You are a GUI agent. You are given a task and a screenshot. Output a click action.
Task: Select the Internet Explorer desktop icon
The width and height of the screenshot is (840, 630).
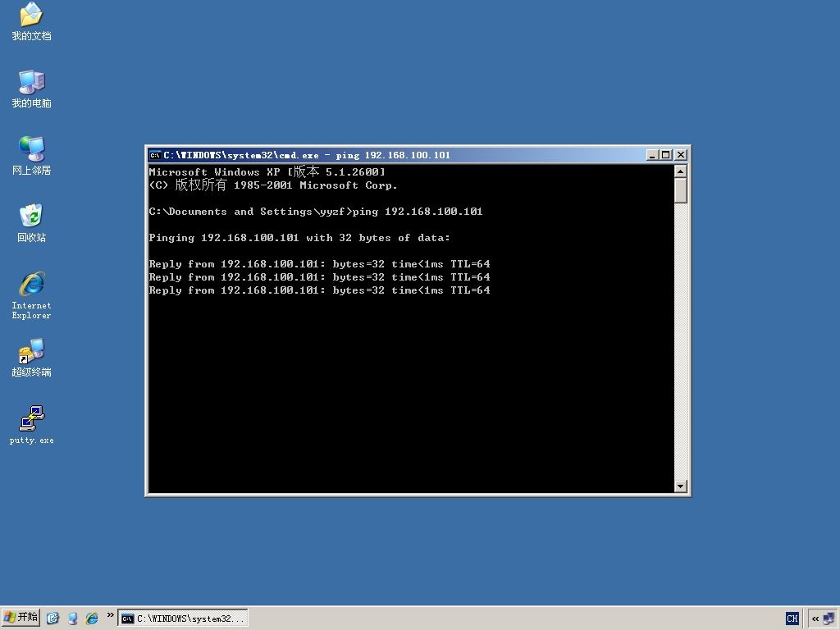[31, 295]
